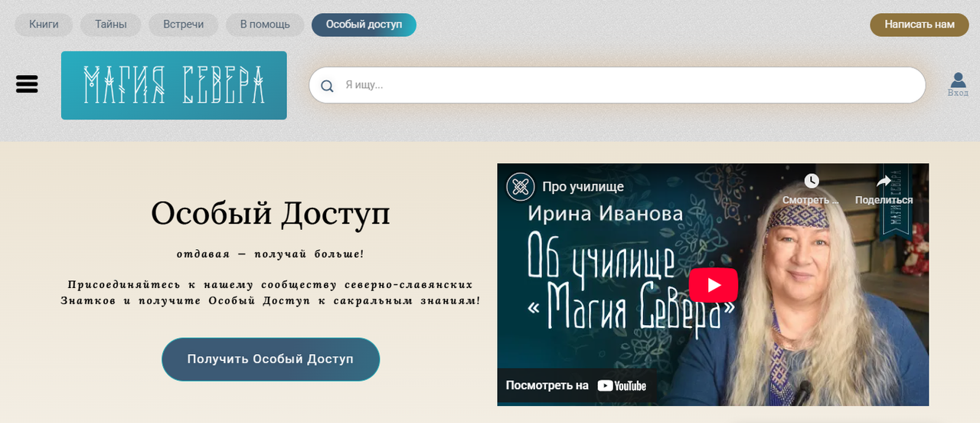Play the YouTube video with red button

[713, 285]
